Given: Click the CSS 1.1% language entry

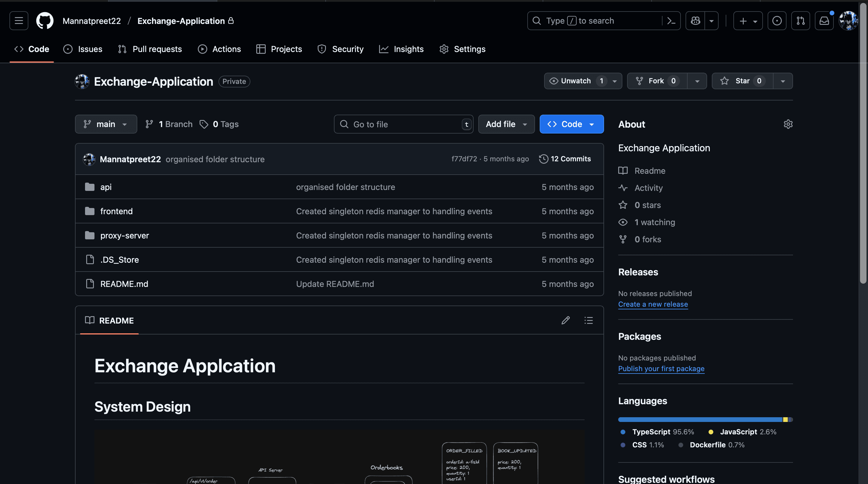Looking at the screenshot, I should [x=642, y=445].
